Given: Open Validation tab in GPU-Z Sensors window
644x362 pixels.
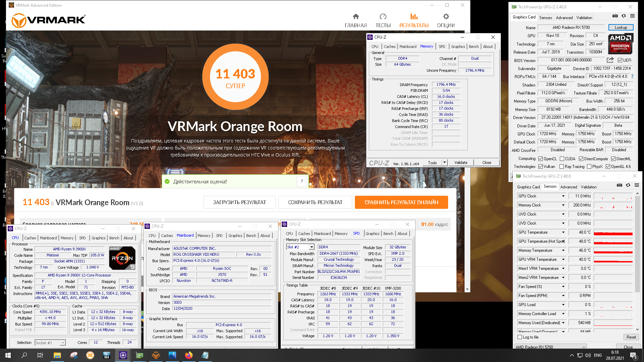Looking at the screenshot, I should [589, 187].
